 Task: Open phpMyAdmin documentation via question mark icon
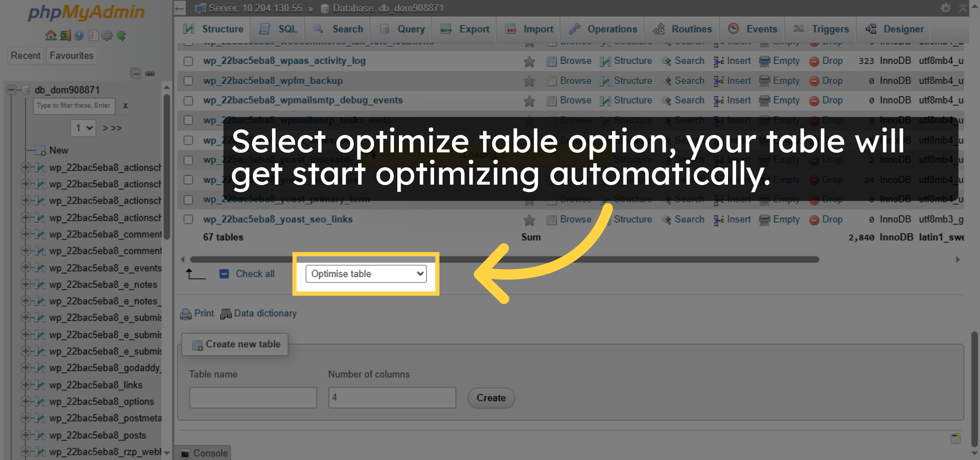click(x=78, y=36)
